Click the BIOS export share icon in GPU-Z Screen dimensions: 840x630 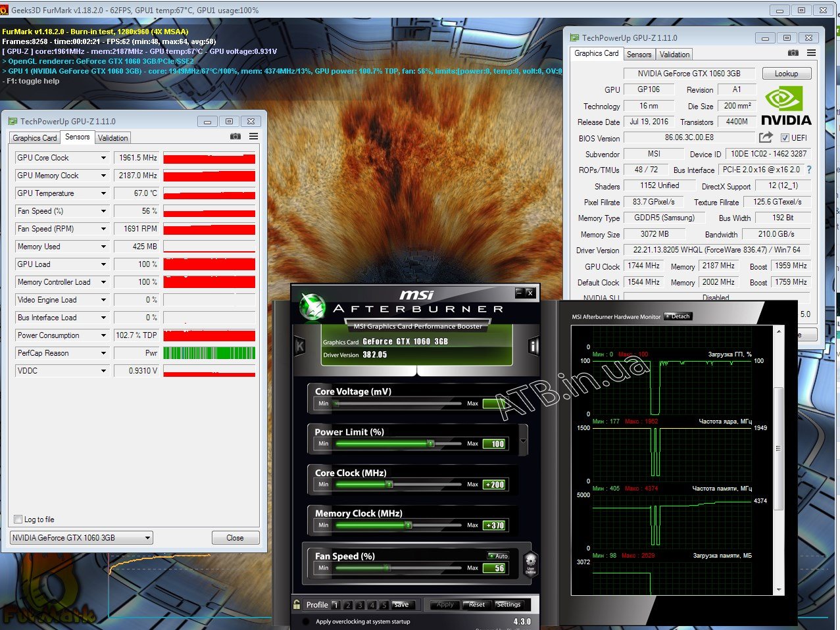[x=766, y=137]
